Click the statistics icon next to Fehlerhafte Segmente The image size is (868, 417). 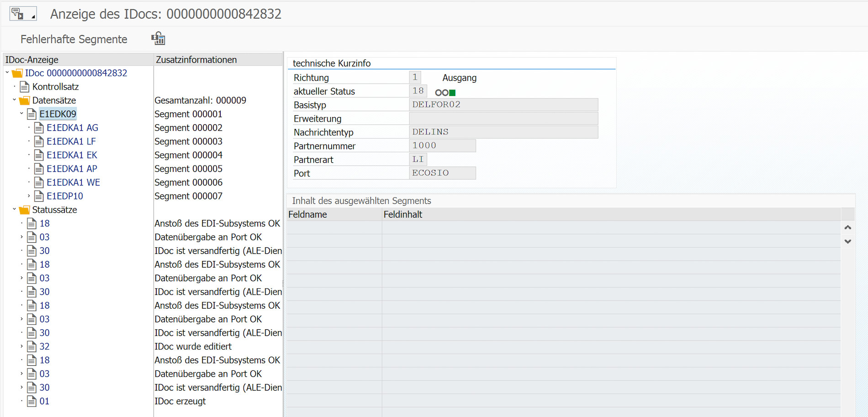158,39
